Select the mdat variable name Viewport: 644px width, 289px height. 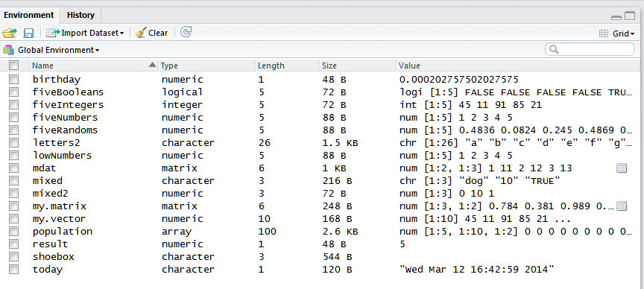pos(45,168)
